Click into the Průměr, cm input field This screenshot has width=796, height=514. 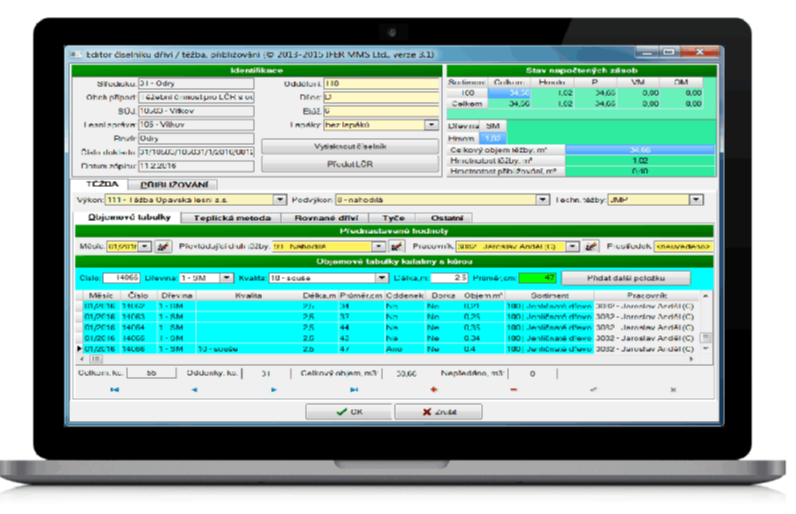[536, 277]
